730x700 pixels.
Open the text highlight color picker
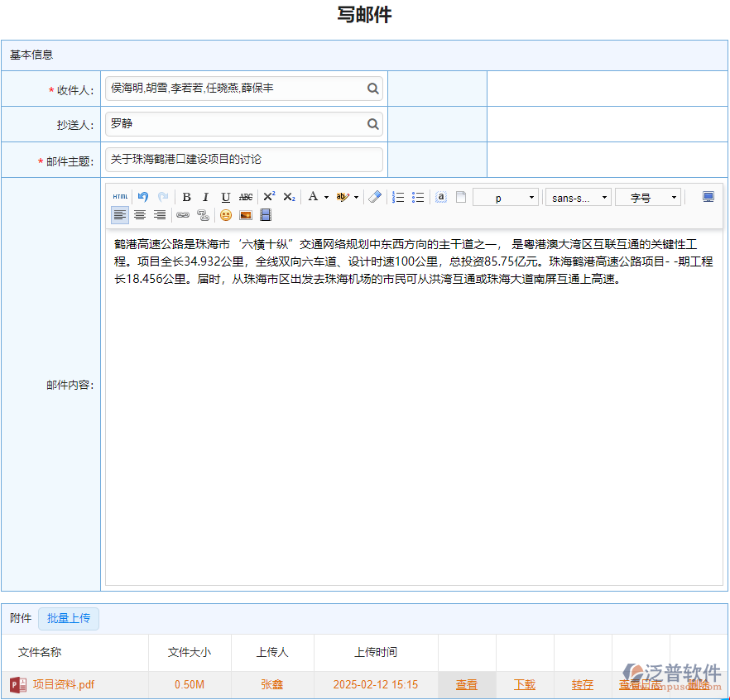coord(342,197)
